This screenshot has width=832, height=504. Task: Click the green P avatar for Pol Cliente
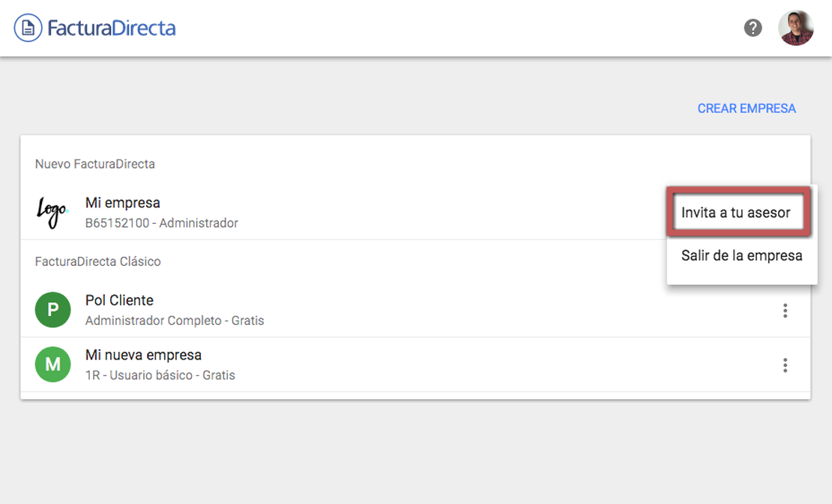coord(52,309)
